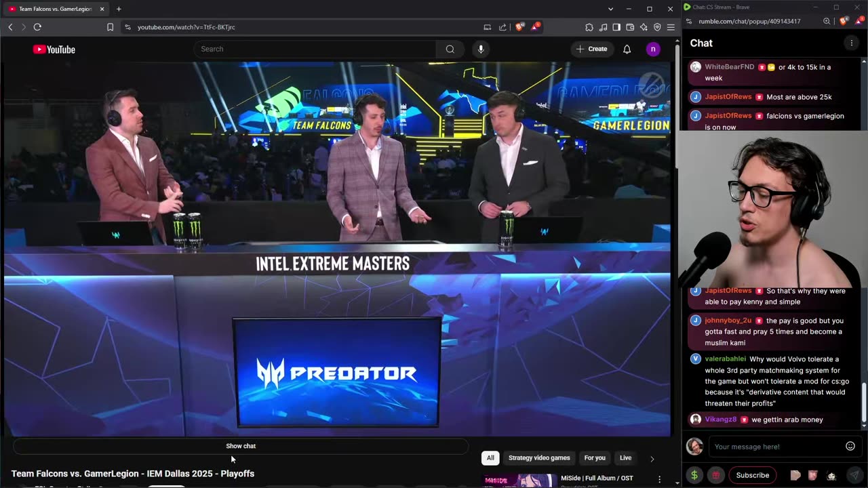Select the Live filter chip
The height and width of the screenshot is (488, 868).
625,457
